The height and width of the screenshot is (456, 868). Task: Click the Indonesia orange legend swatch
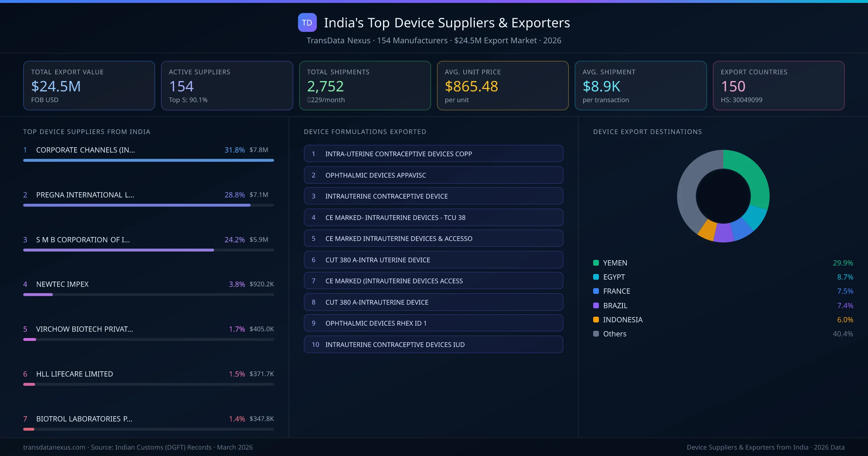596,320
